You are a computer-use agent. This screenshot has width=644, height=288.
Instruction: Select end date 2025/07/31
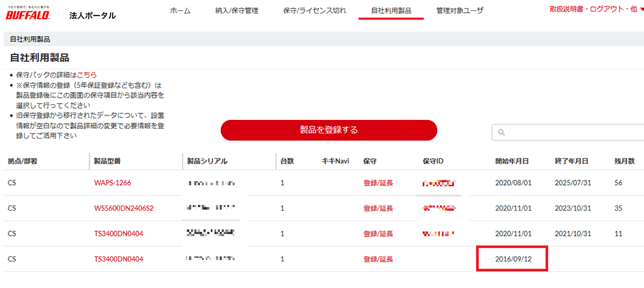573,183
